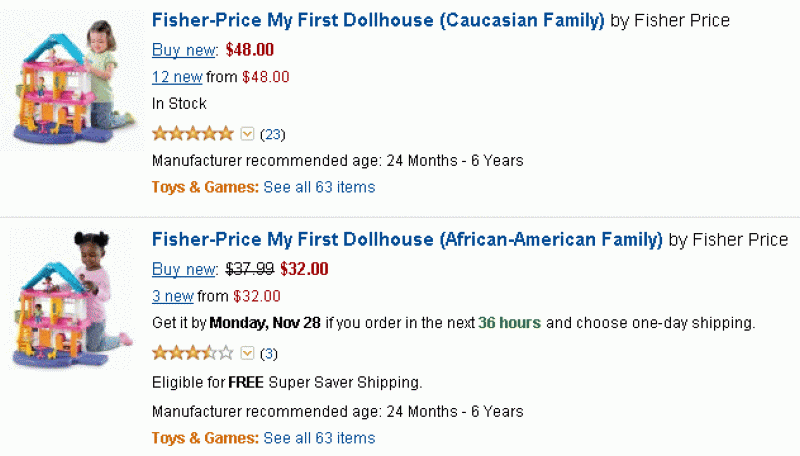Click Buy new for the $48.00 dollhouse
The image size is (800, 456).
[x=184, y=49]
